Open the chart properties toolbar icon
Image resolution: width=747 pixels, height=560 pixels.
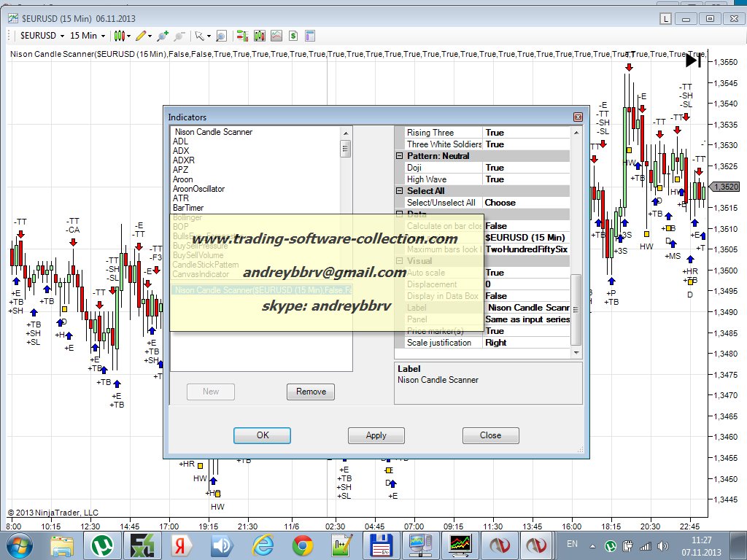(309, 35)
